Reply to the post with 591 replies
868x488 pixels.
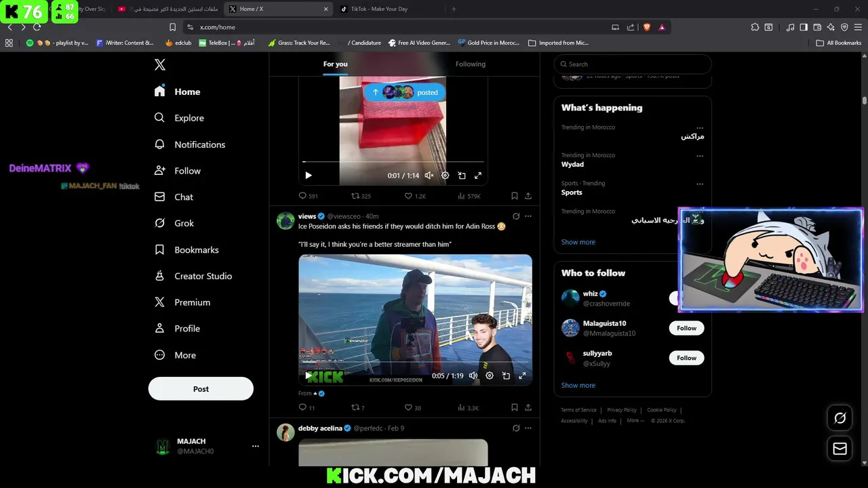coord(309,196)
